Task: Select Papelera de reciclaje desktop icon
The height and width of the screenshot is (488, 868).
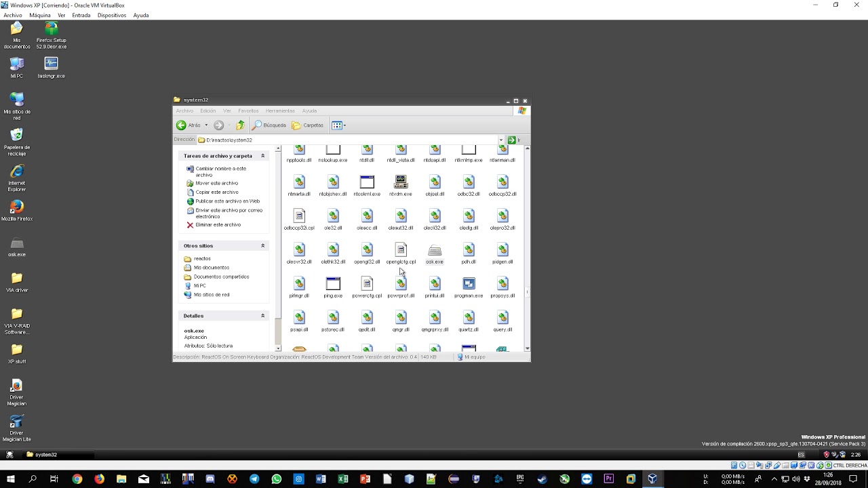Action: 17,142
